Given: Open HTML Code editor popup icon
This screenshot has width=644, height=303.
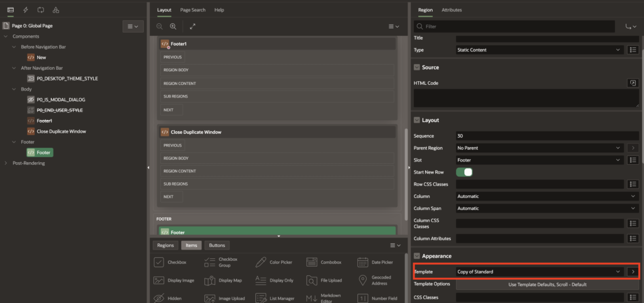Looking at the screenshot, I should [632, 83].
